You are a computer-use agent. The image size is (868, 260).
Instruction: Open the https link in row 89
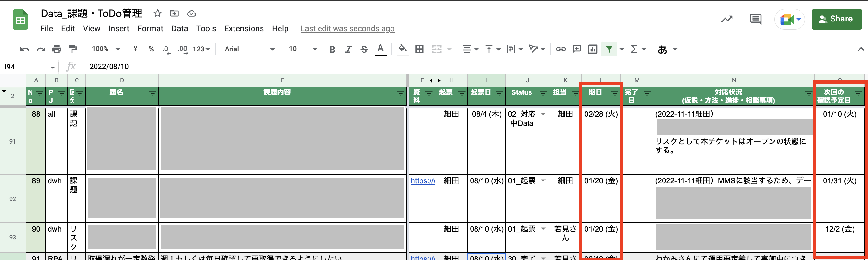click(x=423, y=181)
